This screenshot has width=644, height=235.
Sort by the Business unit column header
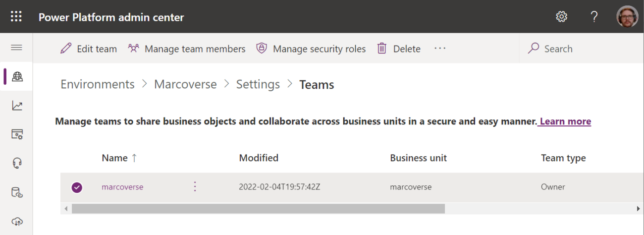click(418, 158)
